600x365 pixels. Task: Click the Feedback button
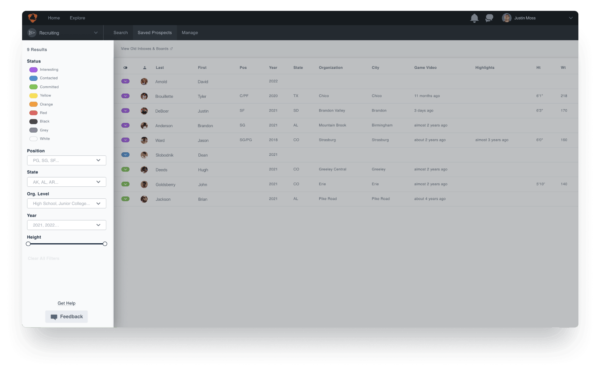(67, 317)
